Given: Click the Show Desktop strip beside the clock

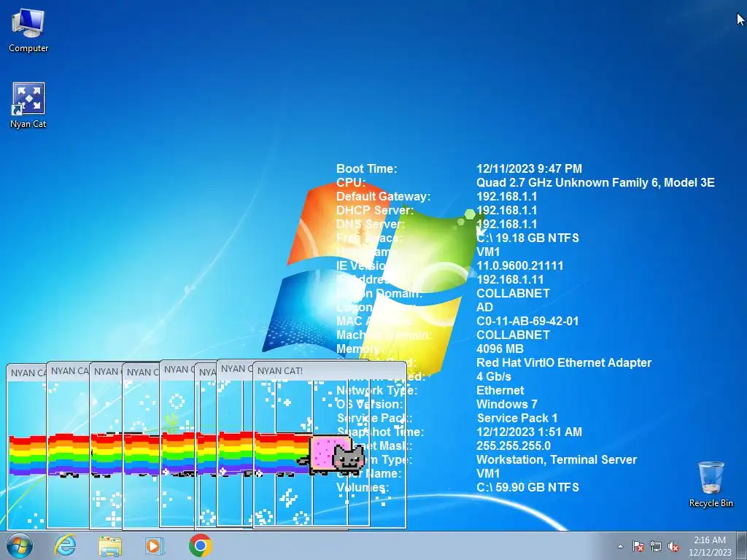Looking at the screenshot, I should [x=742, y=545].
